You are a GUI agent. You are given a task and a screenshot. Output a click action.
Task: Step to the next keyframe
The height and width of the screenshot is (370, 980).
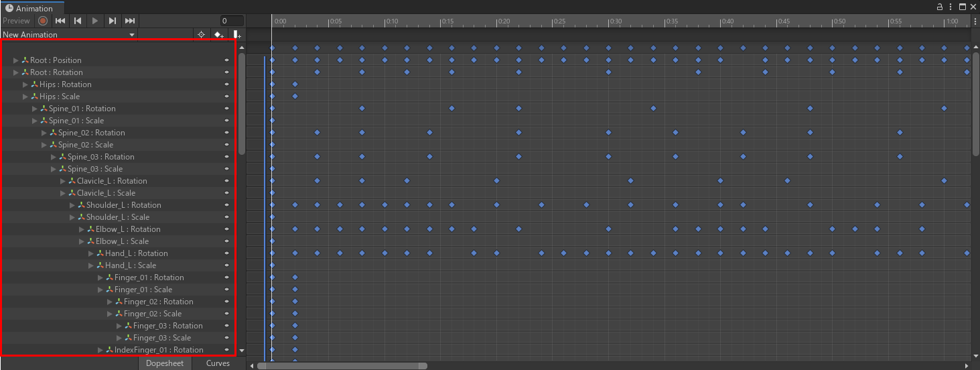(113, 21)
